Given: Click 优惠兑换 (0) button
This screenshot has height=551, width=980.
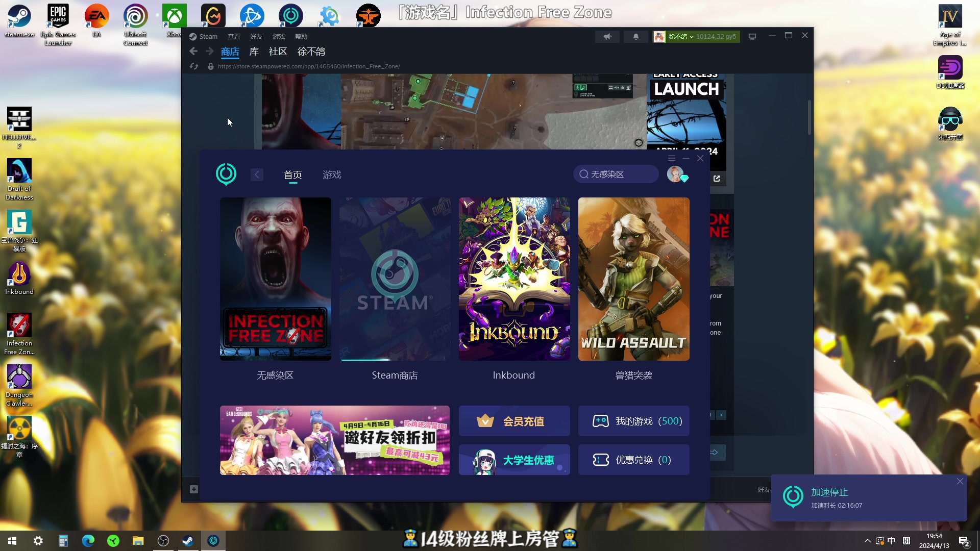Looking at the screenshot, I should click(x=634, y=460).
